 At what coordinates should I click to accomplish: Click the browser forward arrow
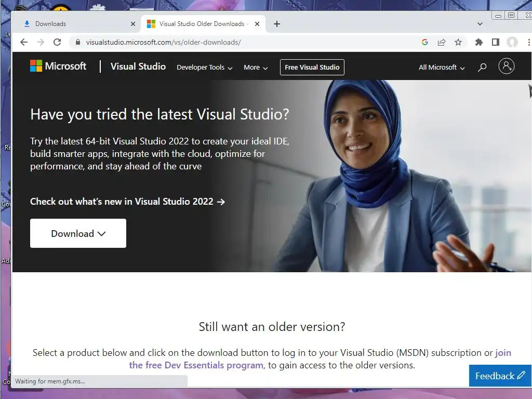pos(41,42)
